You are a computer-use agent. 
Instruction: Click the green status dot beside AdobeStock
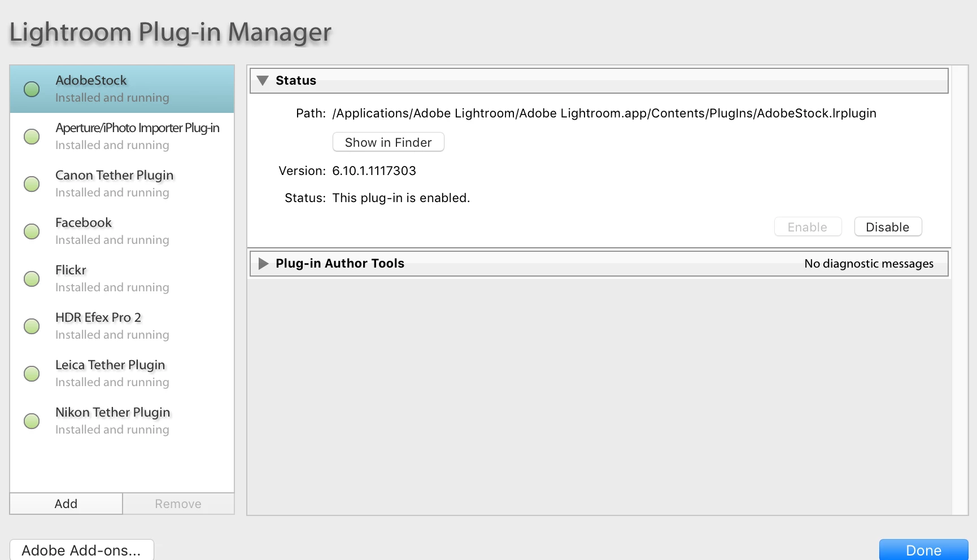pos(32,89)
